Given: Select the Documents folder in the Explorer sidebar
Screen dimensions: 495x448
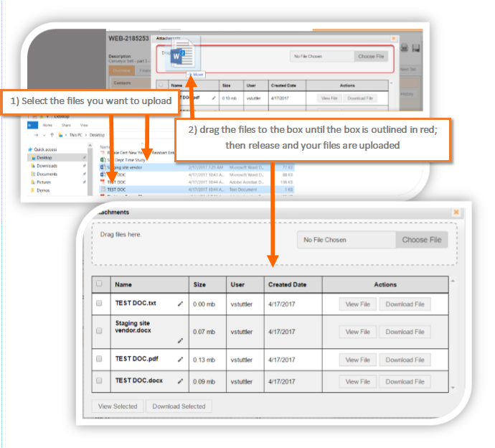Looking at the screenshot, I should 47,174.
